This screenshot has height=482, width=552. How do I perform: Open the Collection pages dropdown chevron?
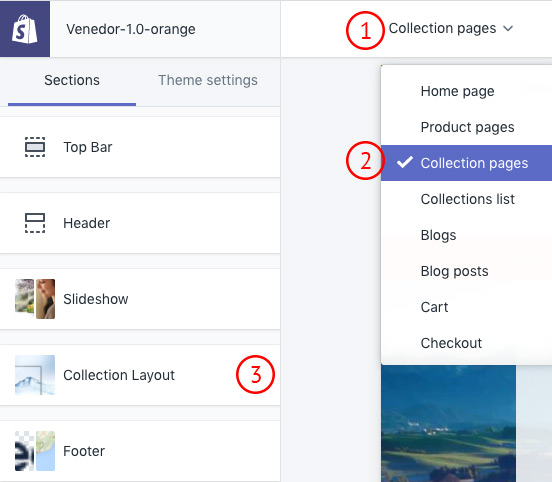tap(508, 29)
